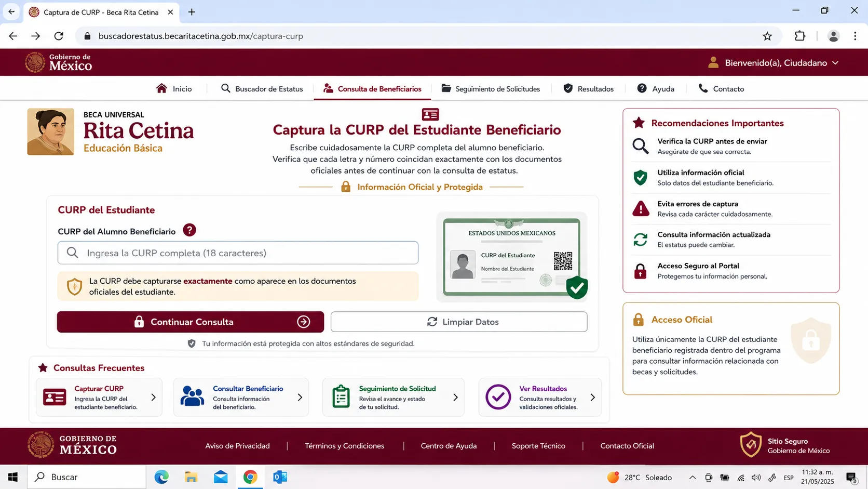868x489 pixels.
Task: Expand the Seguimiento de Solicitud card chevron
Action: (x=455, y=397)
